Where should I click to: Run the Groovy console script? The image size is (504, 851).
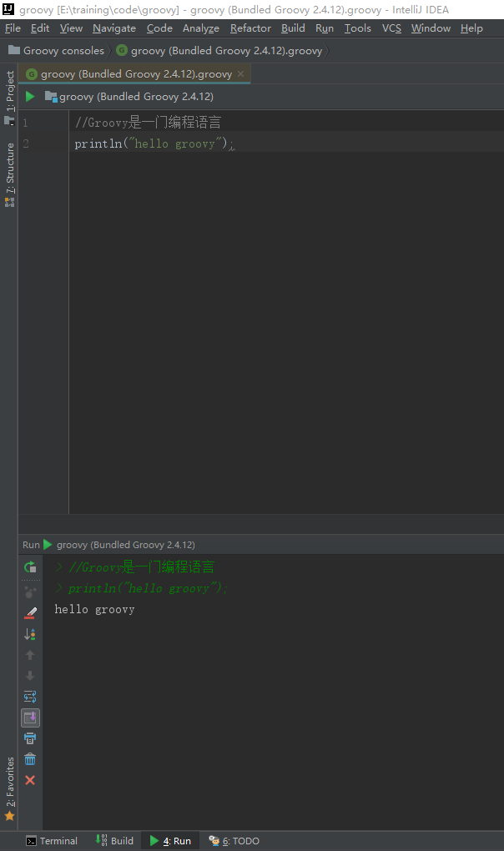(30, 97)
